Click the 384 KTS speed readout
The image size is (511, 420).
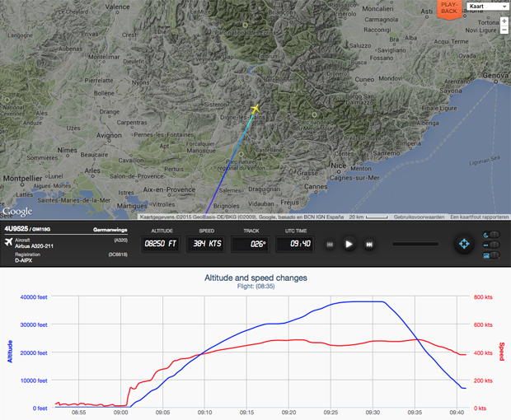pos(207,244)
